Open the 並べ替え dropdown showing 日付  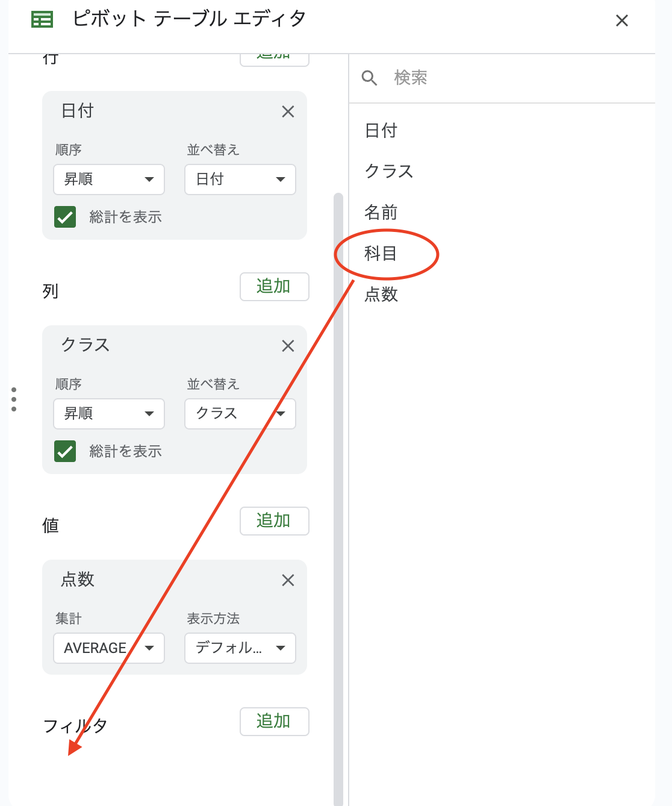tap(240, 180)
